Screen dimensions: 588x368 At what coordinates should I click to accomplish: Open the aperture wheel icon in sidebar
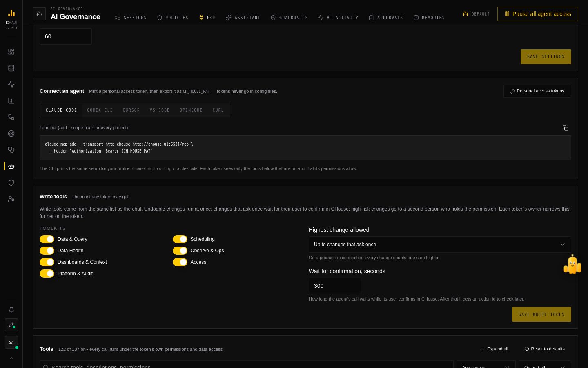tap(11, 134)
